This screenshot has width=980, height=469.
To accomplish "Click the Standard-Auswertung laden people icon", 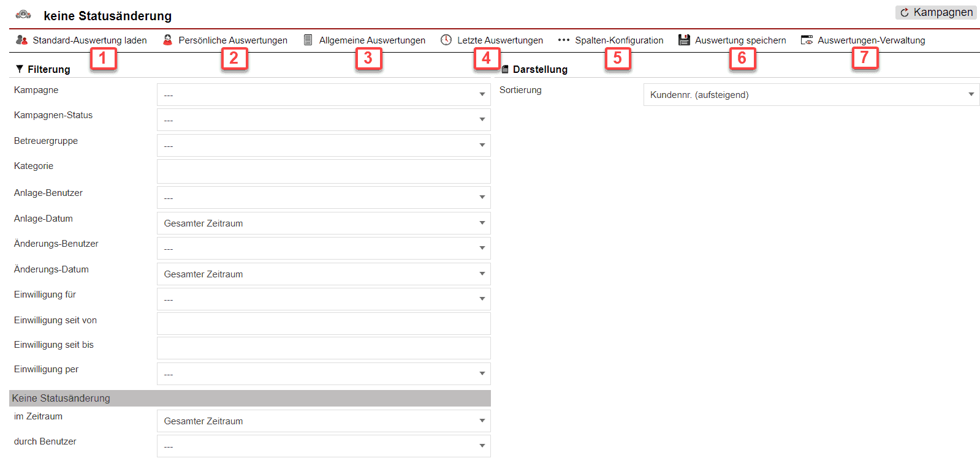I will (21, 40).
